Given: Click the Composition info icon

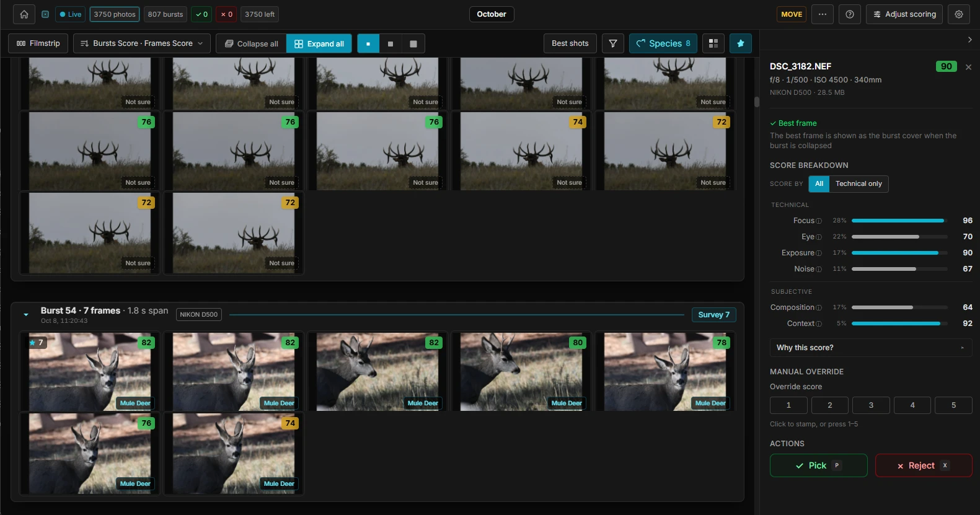Looking at the screenshot, I should [x=819, y=308].
